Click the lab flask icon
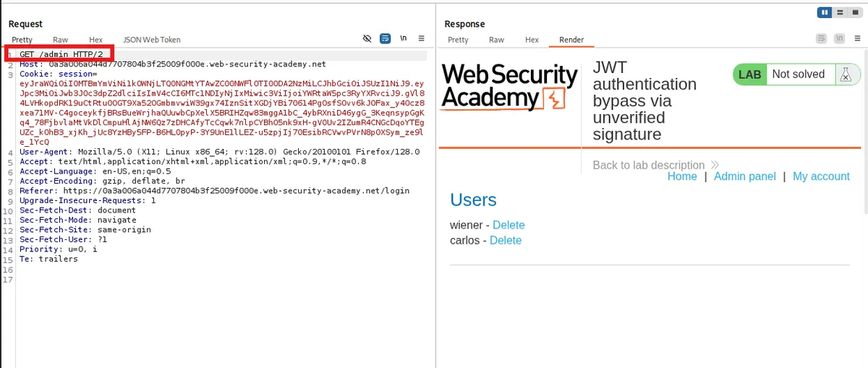868x368 pixels. coord(845,74)
